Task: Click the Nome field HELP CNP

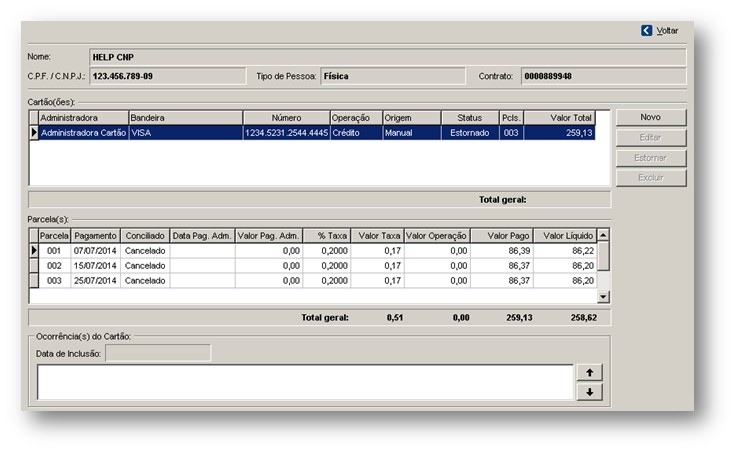Action: coord(388,57)
